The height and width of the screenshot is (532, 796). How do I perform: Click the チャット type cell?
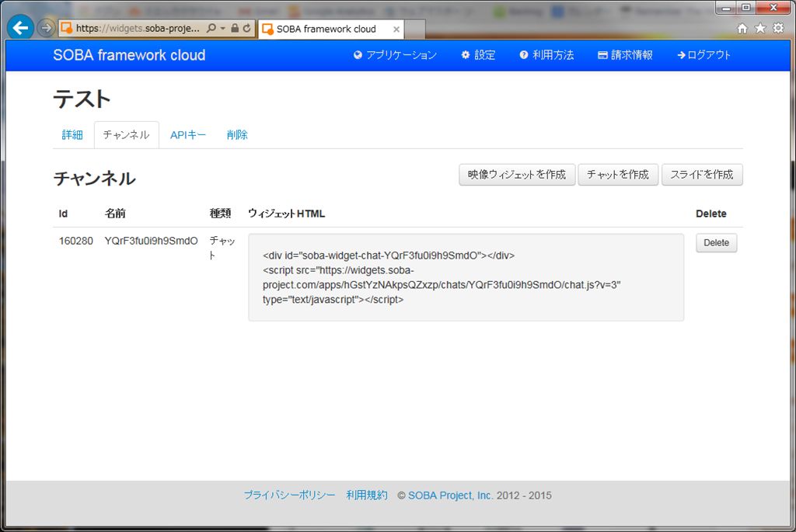tap(222, 248)
